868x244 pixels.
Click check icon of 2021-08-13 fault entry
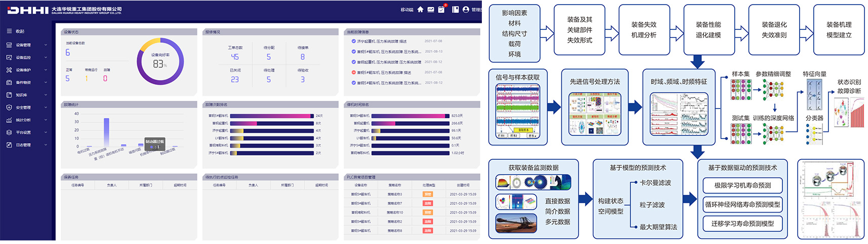pyautogui.click(x=354, y=52)
